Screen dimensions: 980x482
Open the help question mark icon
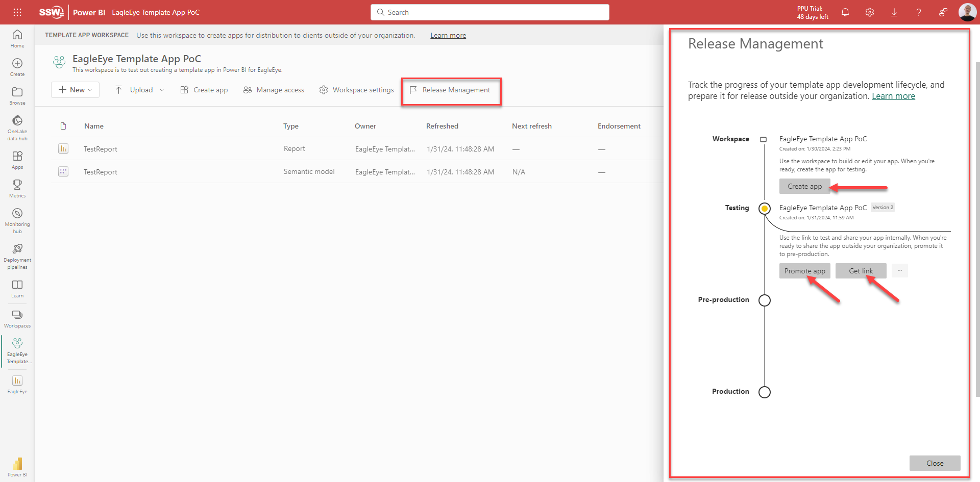pyautogui.click(x=919, y=12)
